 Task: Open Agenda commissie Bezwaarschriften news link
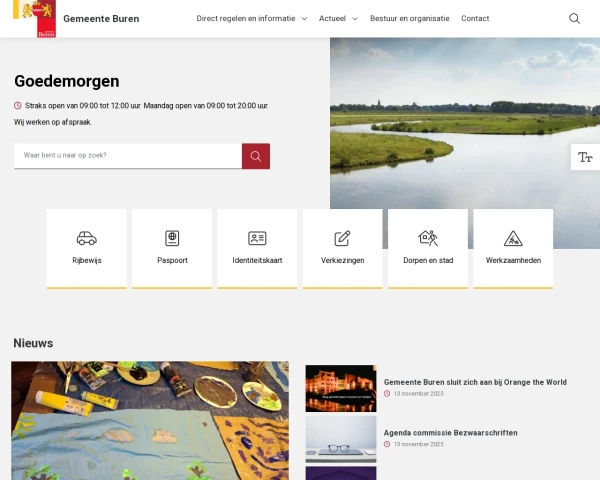pyautogui.click(x=450, y=433)
